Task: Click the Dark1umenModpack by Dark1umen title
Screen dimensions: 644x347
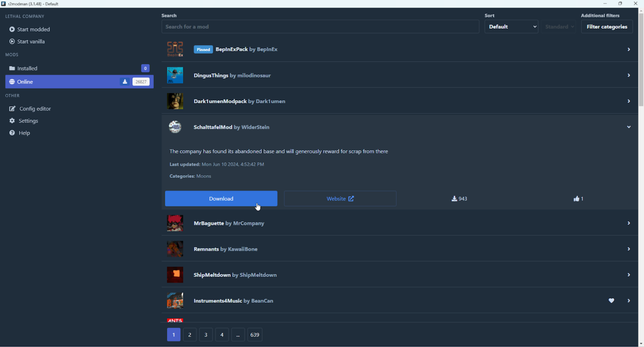Action: 239,102
